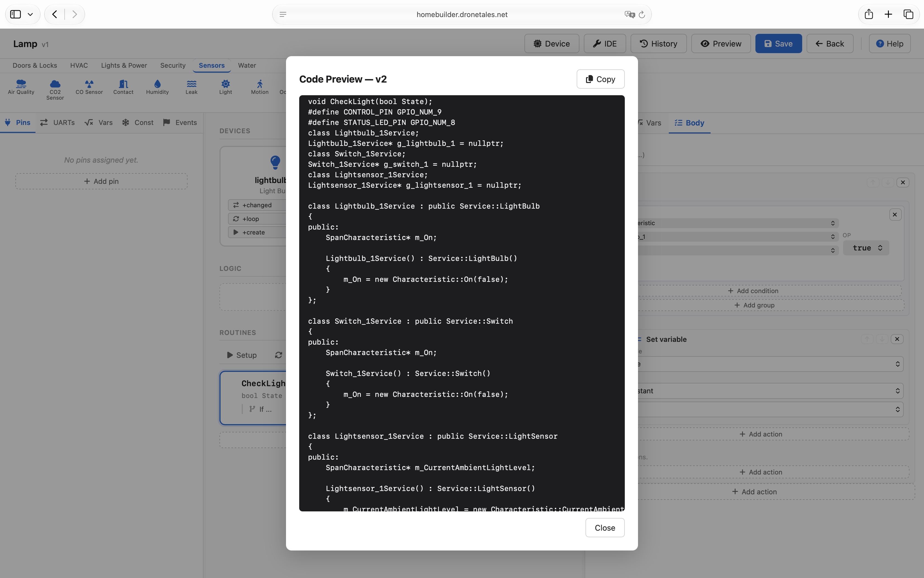Copy the code preview
The height and width of the screenshot is (578, 924).
click(601, 79)
